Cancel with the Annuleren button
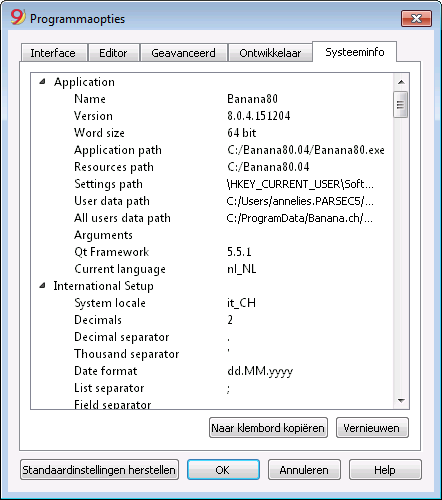442x500 pixels. pos(304,470)
